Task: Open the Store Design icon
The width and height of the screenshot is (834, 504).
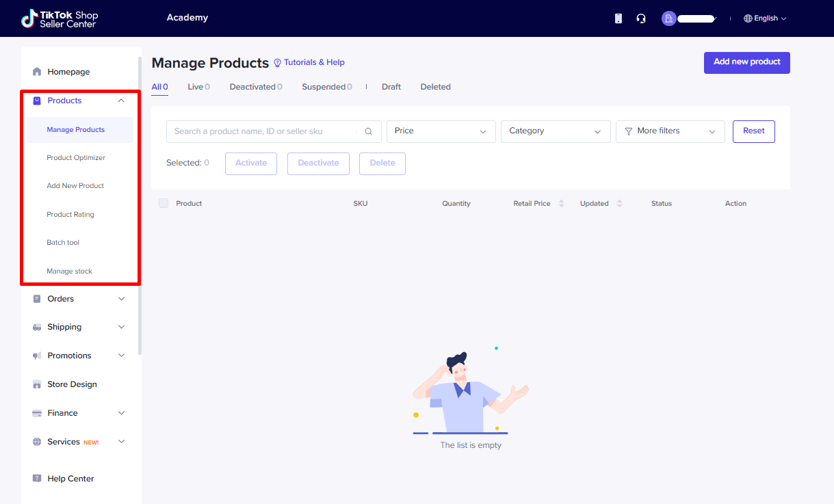Action: [36, 384]
